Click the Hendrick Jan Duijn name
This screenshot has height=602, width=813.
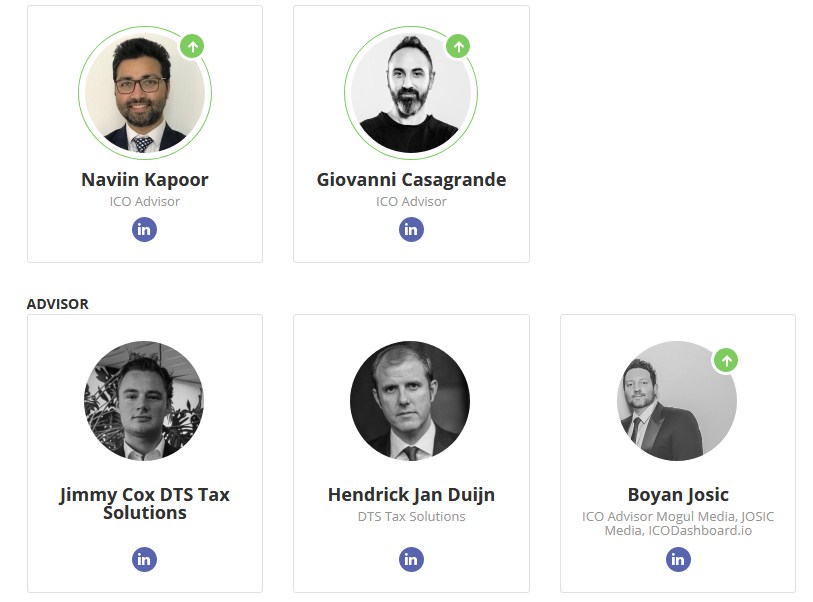point(411,495)
